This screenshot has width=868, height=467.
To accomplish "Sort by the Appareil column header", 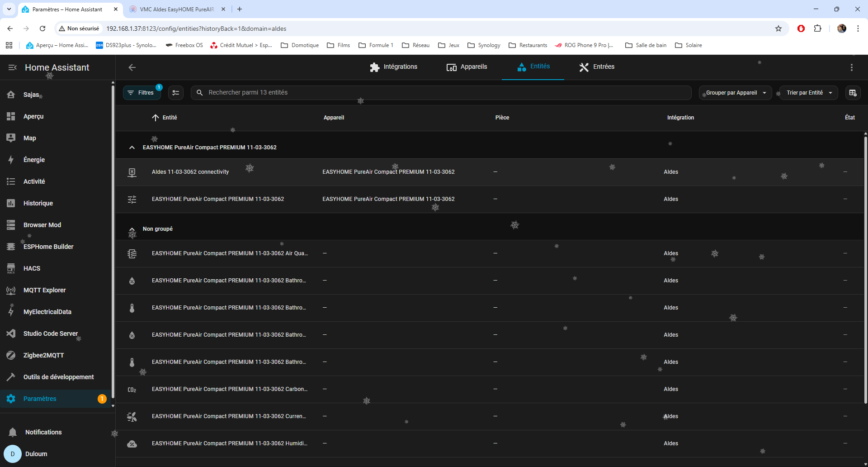I will [x=334, y=118].
